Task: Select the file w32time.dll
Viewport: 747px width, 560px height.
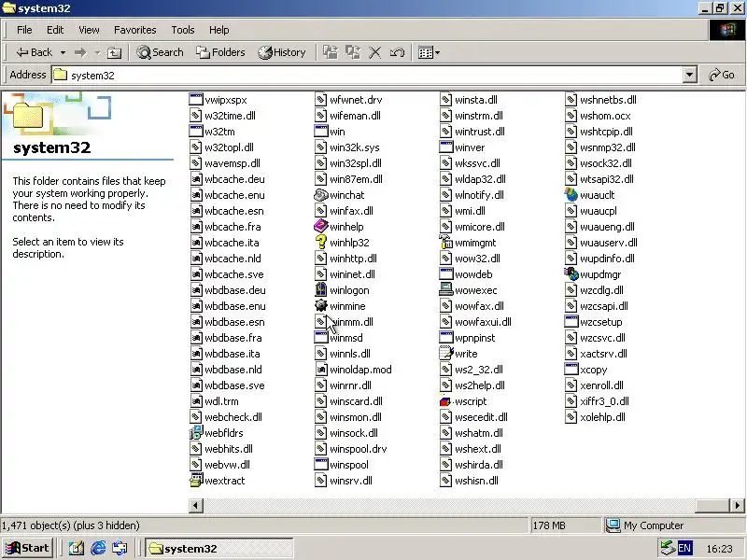Action: (223, 115)
